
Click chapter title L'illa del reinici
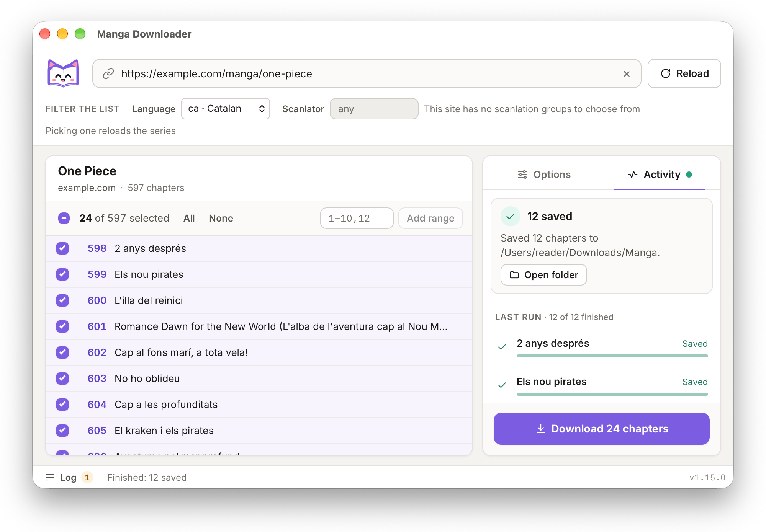(x=149, y=300)
